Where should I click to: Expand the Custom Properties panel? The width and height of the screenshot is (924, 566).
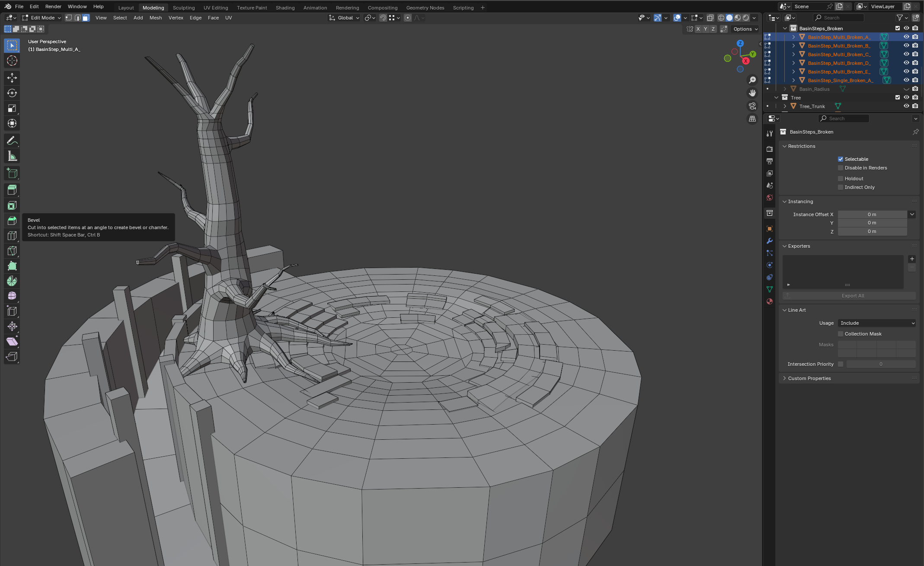(809, 378)
